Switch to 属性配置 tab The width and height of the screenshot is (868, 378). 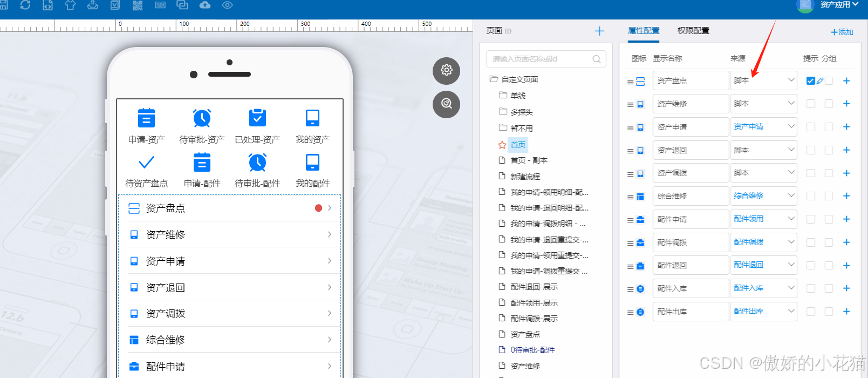tap(644, 31)
